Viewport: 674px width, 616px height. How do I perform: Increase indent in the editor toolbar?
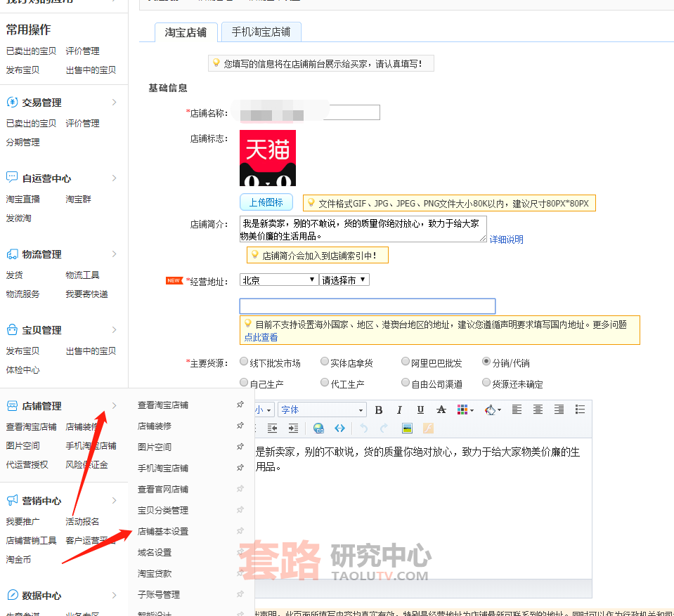tap(293, 428)
